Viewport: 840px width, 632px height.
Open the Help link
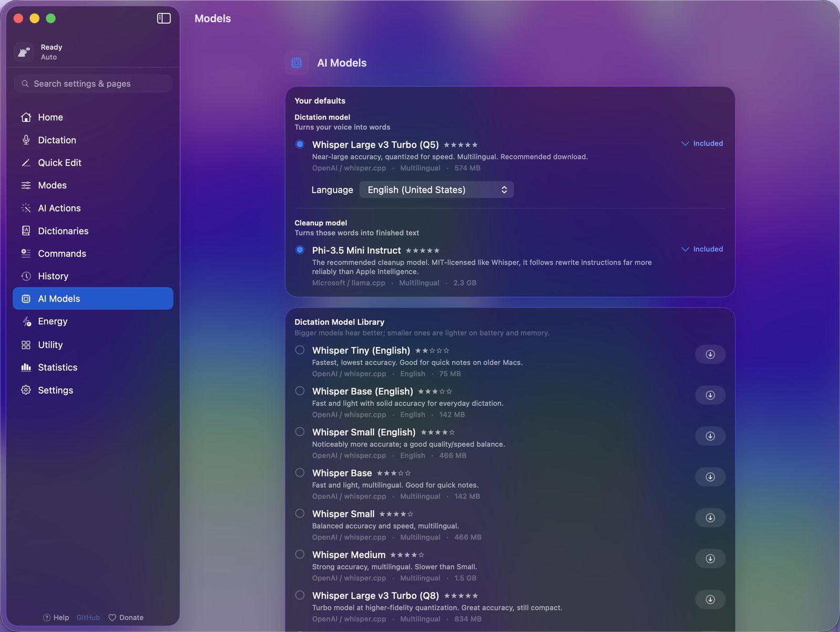(x=56, y=617)
